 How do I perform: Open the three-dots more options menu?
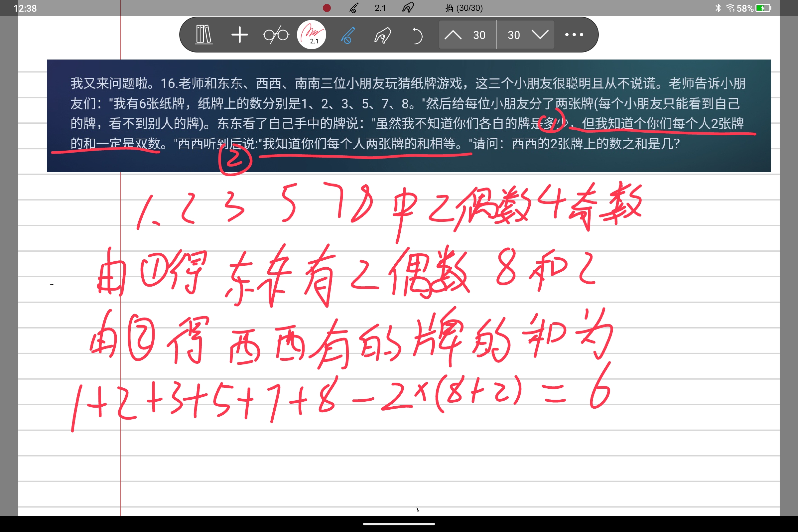coord(574,35)
